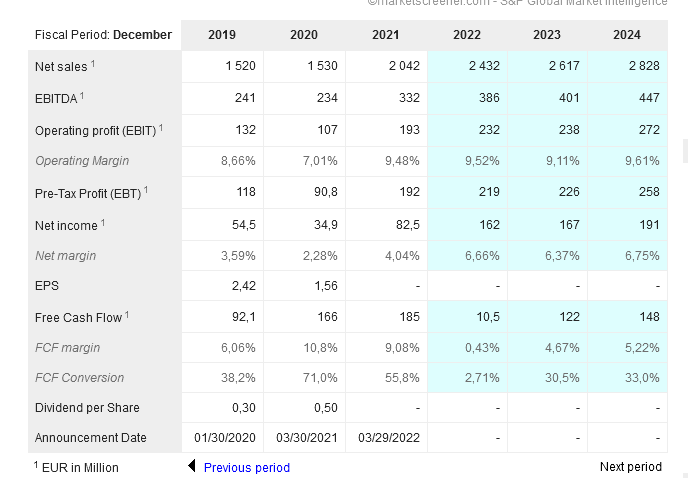Click the Net income value 191

(x=649, y=225)
